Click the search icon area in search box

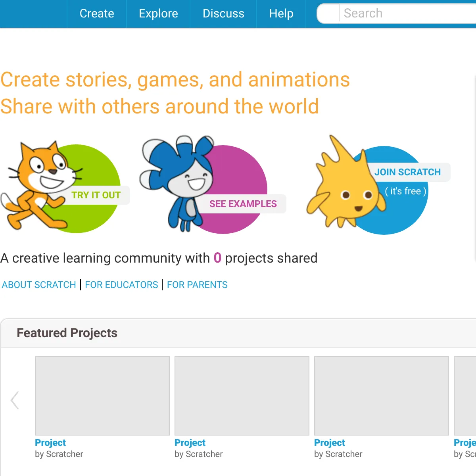328,13
